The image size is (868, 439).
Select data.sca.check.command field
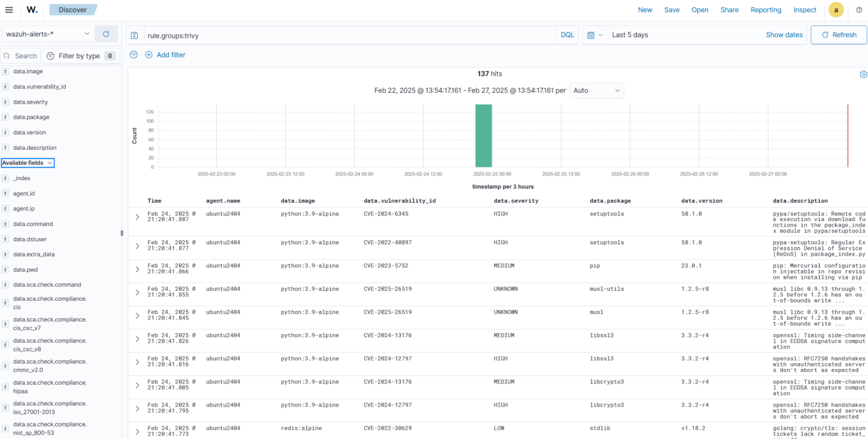(x=47, y=285)
